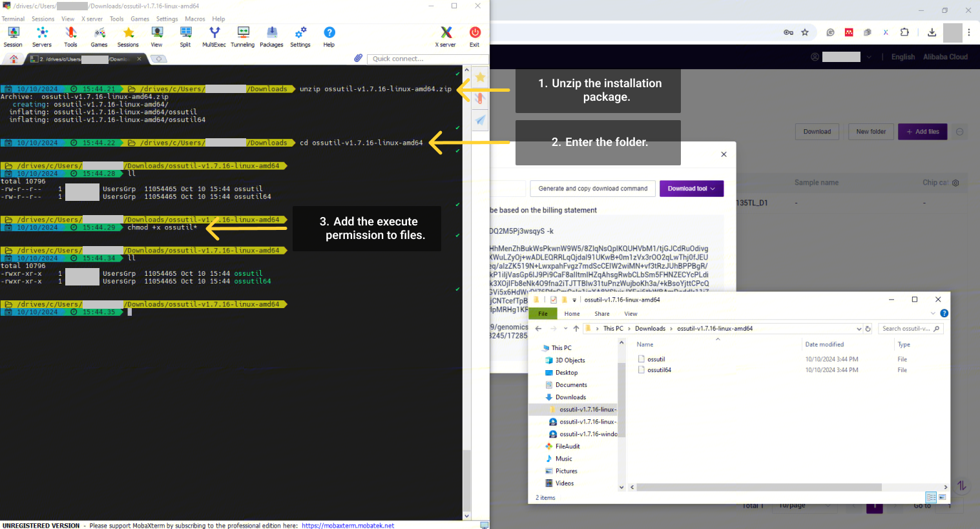This screenshot has width=980, height=529.
Task: Click the Add files button
Action: click(923, 132)
